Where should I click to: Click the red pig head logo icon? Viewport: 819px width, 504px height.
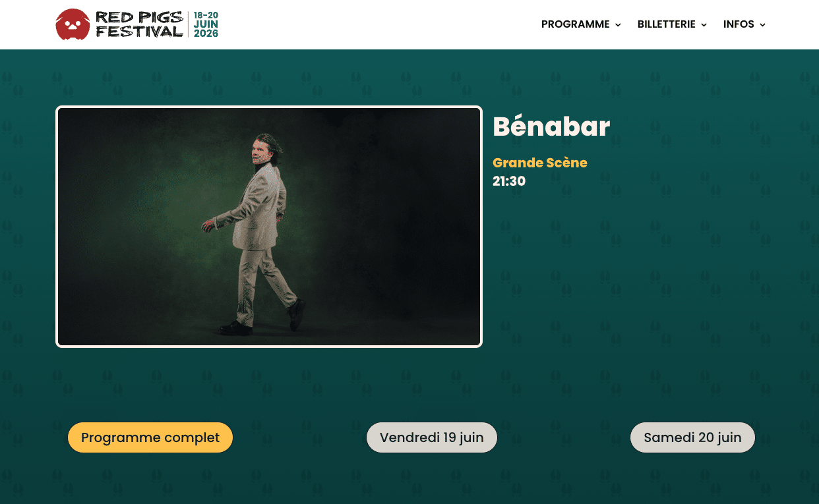point(73,24)
